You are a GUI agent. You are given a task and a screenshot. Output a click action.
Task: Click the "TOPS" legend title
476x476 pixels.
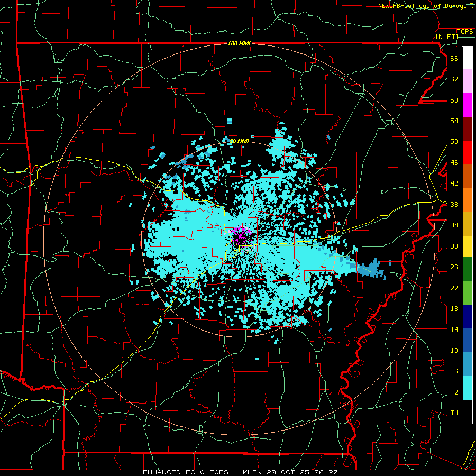[x=465, y=31]
